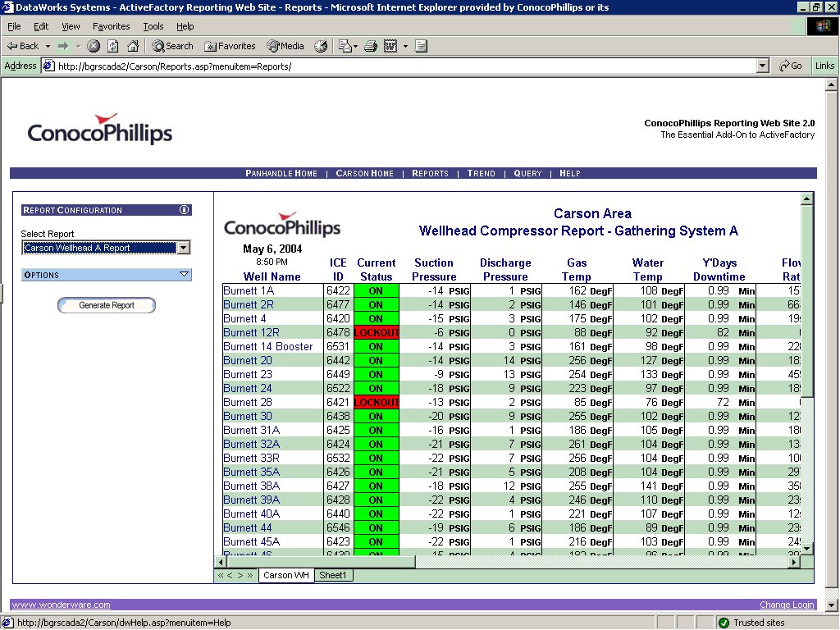The width and height of the screenshot is (840, 630).
Task: Open the www.wonderware.com link
Action: [x=61, y=605]
